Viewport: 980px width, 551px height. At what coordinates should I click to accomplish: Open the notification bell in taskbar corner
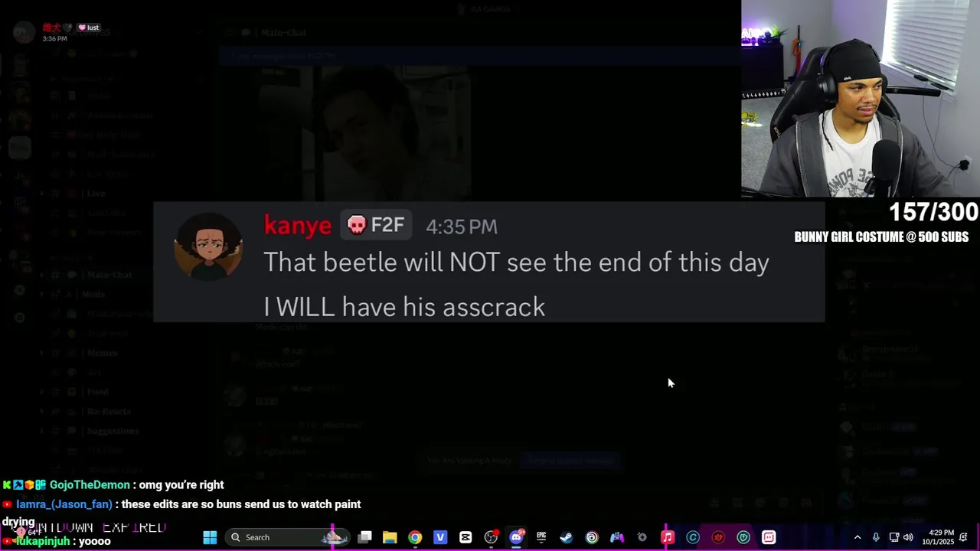point(964,537)
